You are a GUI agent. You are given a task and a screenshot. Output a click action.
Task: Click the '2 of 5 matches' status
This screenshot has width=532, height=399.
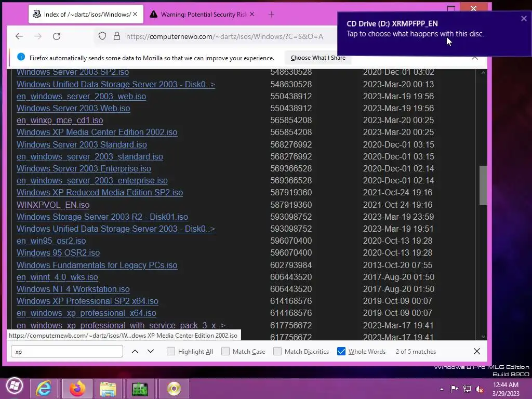coord(416,352)
